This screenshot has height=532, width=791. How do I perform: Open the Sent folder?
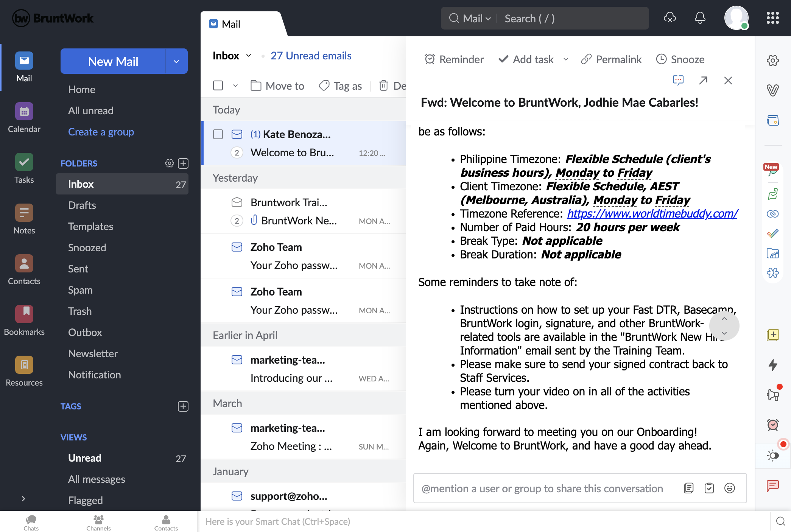pos(78,269)
